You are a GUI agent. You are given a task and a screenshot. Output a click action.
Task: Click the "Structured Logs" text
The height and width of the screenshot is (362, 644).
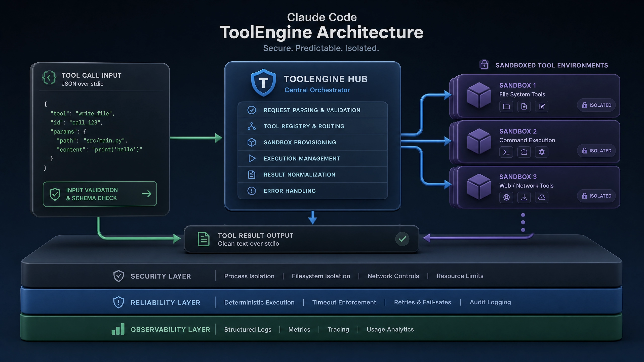[248, 330]
